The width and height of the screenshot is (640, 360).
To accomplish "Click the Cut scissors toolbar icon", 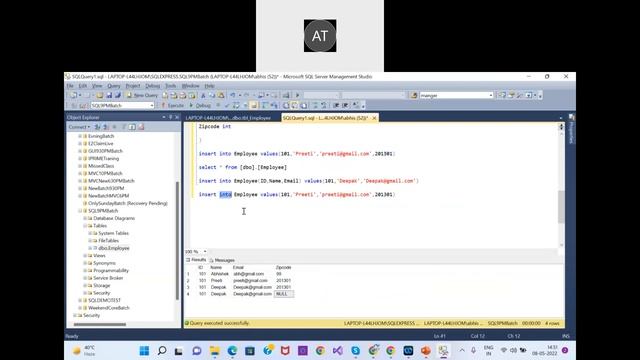I will (x=203, y=95).
